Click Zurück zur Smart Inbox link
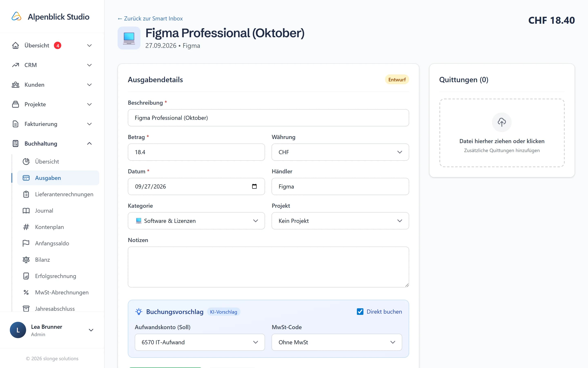 pyautogui.click(x=150, y=18)
